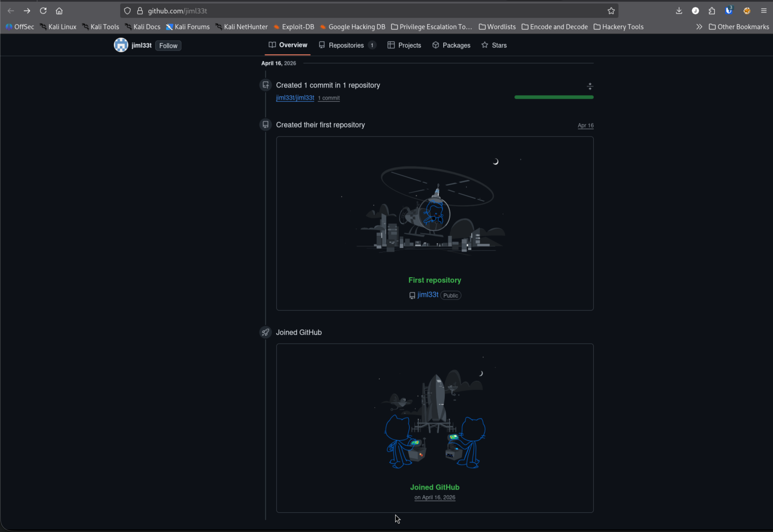Open the Exploit-DB bookmark

click(x=293, y=27)
